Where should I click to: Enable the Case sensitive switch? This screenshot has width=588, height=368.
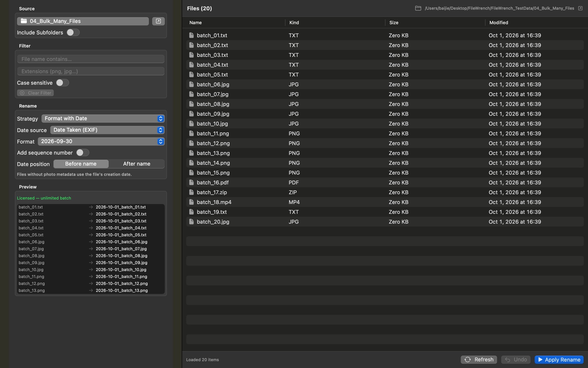[62, 83]
